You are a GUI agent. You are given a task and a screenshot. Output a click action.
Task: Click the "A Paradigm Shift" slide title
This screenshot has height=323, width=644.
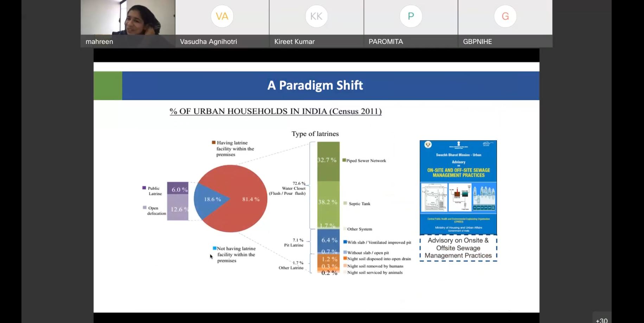(315, 85)
